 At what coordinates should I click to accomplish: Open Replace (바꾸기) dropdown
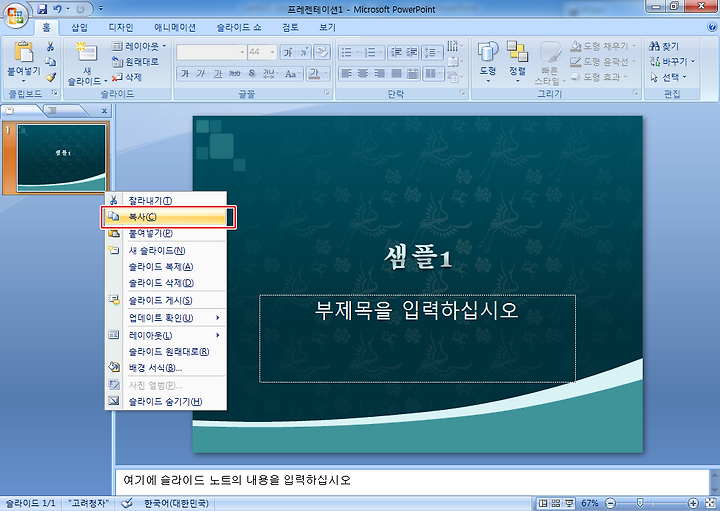(x=673, y=62)
